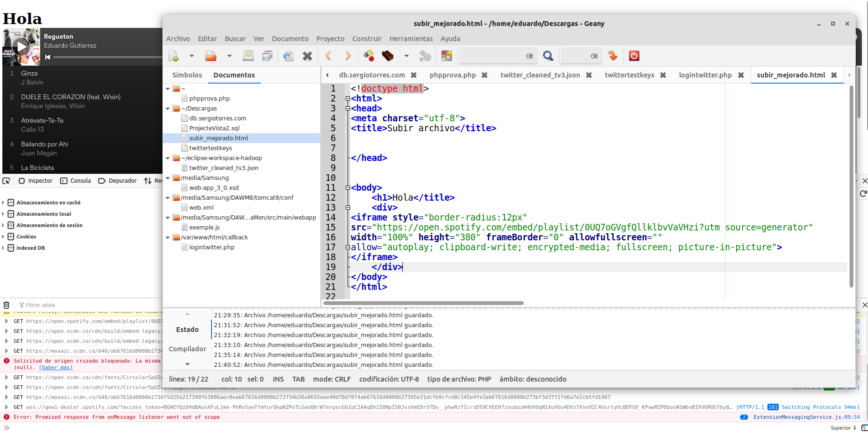Switch to the Símbolos sidebar tab
Screen dimensions: 868x441
(187, 75)
